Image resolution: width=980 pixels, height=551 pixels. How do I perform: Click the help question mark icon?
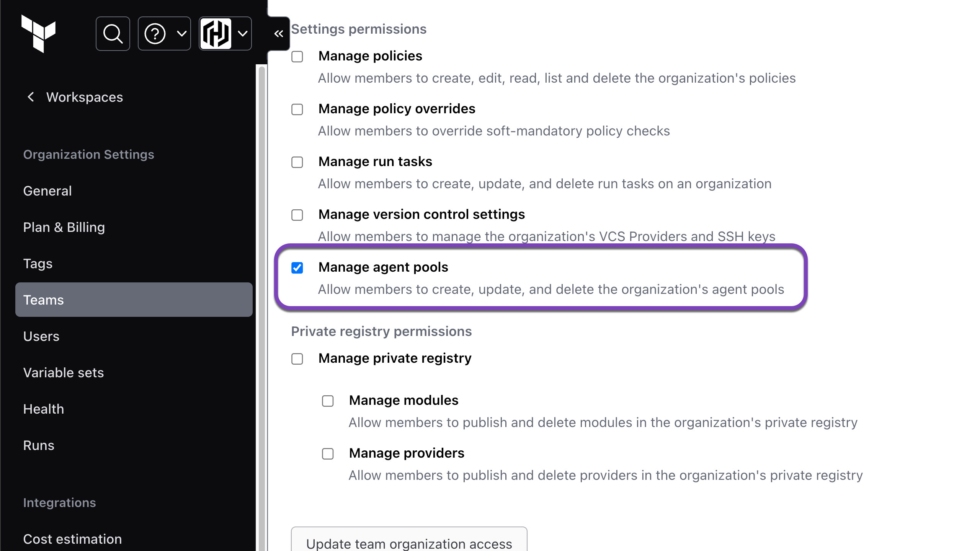pos(155,34)
